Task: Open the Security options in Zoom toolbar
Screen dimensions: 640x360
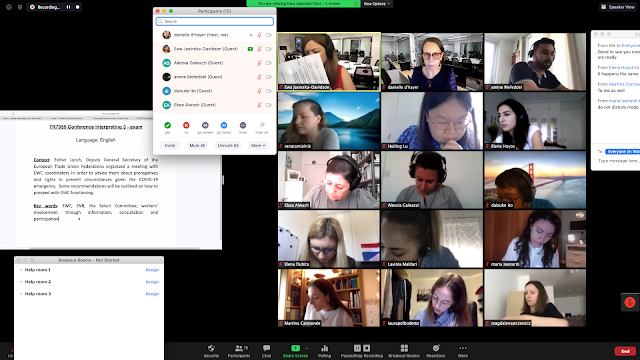Action: click(x=211, y=351)
